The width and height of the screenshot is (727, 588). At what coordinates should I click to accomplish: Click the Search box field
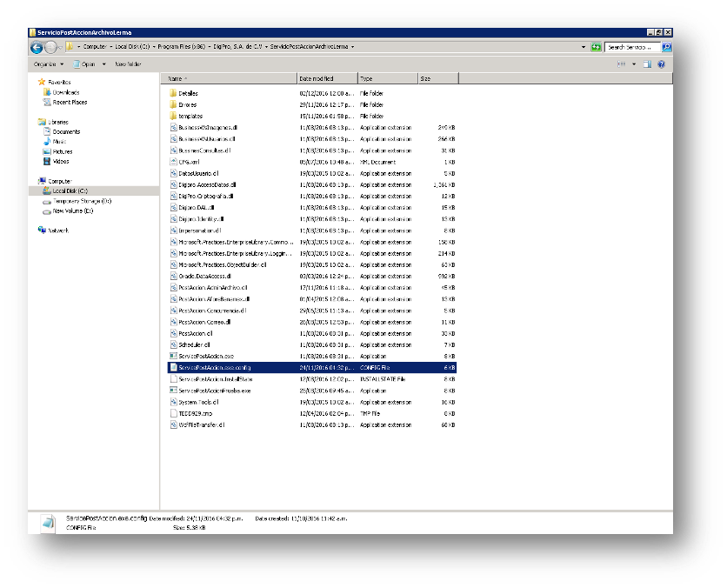(x=633, y=47)
